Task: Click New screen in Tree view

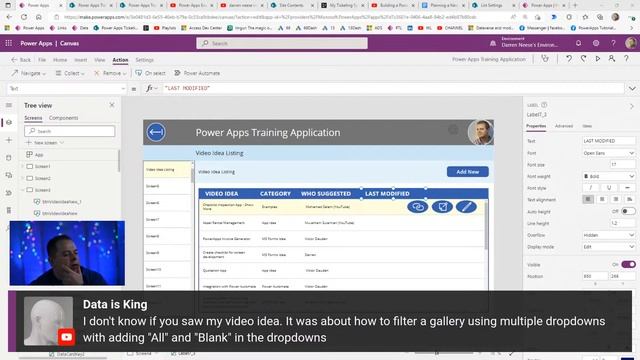Action: click(x=45, y=143)
